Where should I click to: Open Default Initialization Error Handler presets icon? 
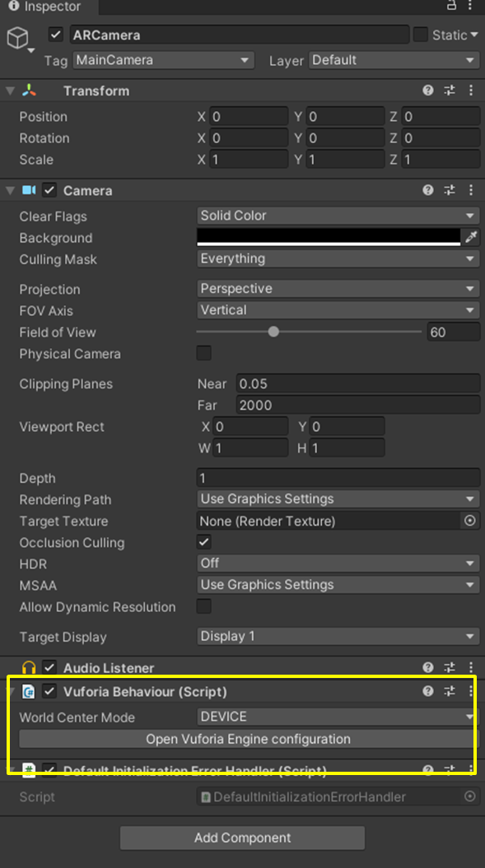point(450,770)
